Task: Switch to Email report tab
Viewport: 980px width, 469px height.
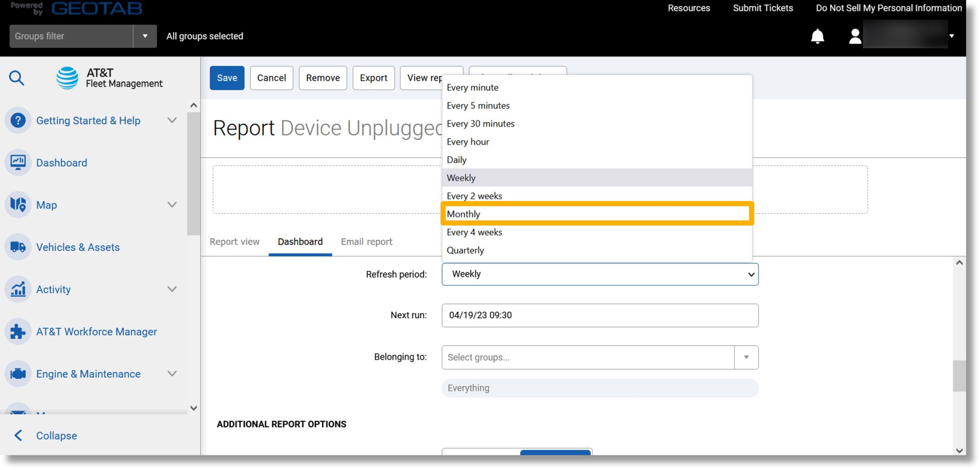Action: [x=366, y=242]
